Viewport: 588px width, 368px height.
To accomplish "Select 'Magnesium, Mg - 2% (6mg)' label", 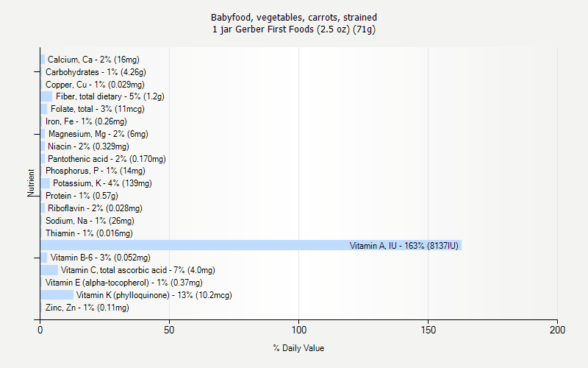I will [x=98, y=134].
